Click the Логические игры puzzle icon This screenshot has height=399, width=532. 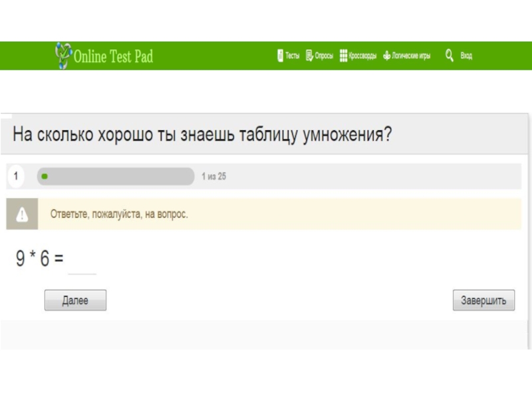click(x=386, y=56)
